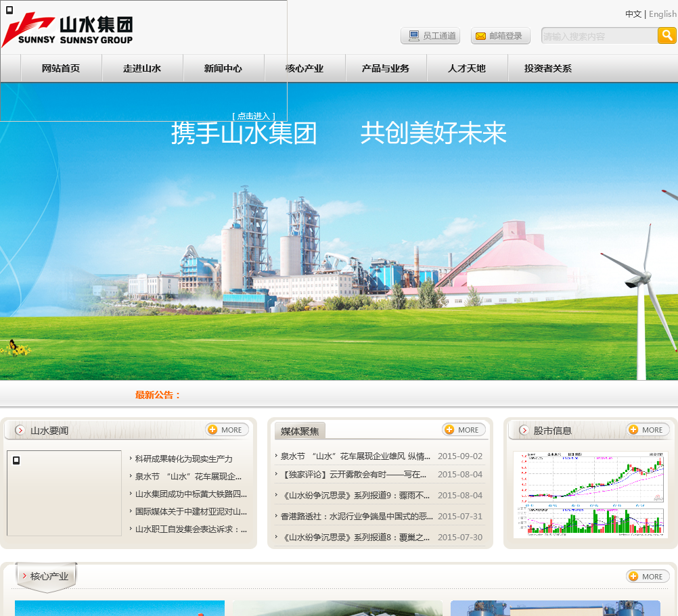The width and height of the screenshot is (678, 616).
Task: Click the 邮箱登录 button
Action: (x=501, y=36)
